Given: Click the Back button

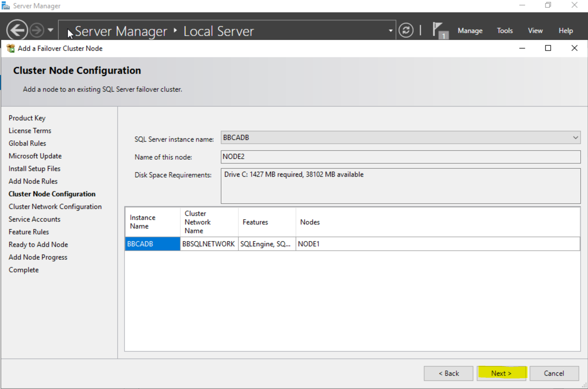Looking at the screenshot, I should 448,373.
